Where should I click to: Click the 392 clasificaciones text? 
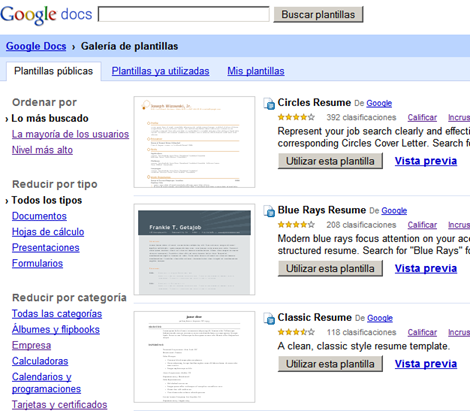pos(361,118)
